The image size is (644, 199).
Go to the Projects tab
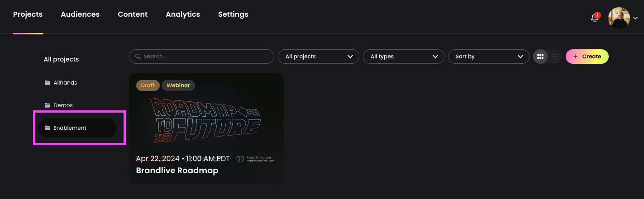28,14
